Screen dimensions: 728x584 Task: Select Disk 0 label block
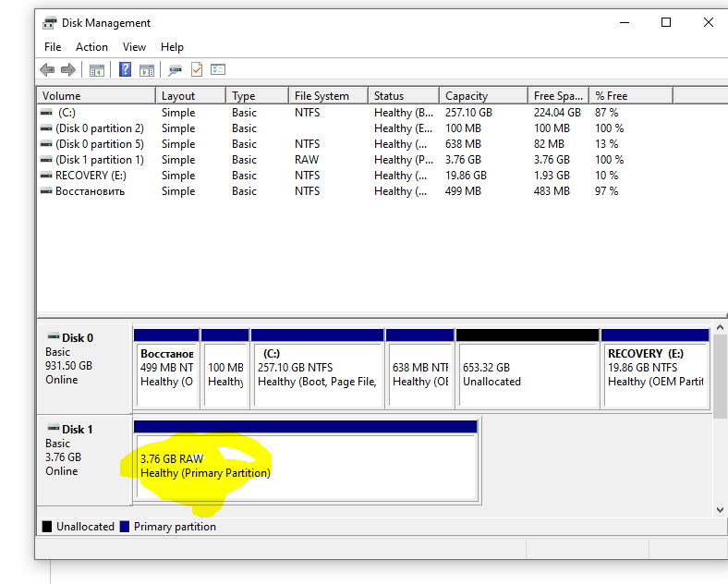[x=84, y=369]
